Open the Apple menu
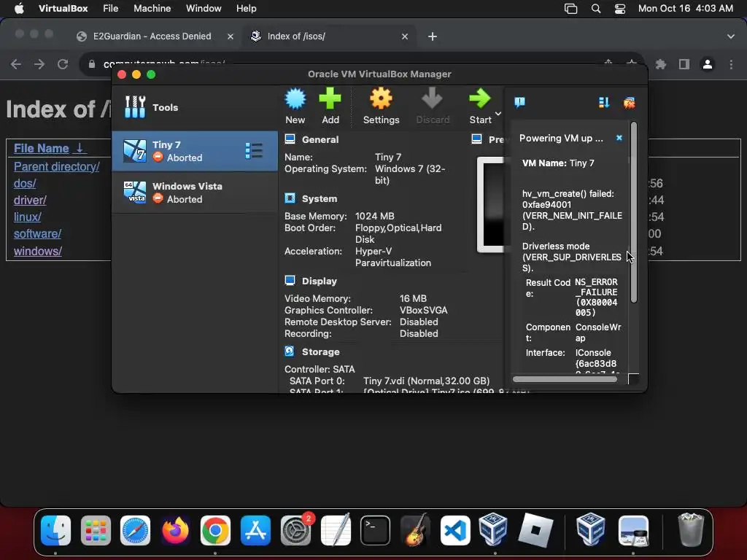 [19, 9]
